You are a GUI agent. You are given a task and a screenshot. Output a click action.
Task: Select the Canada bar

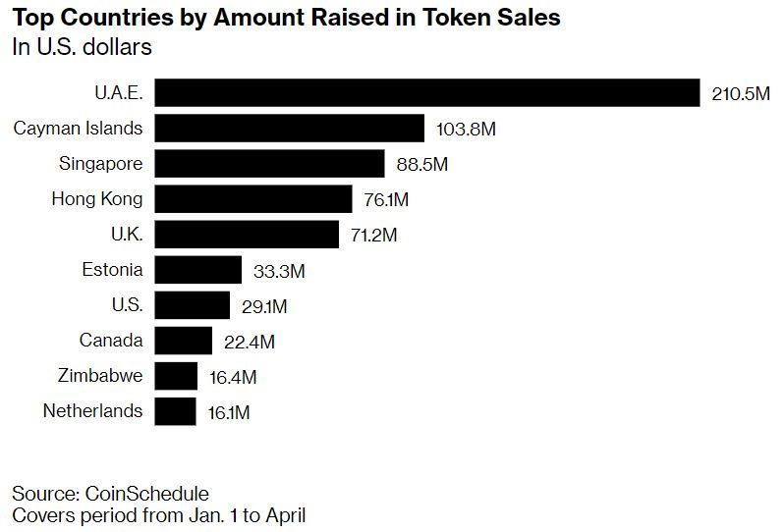183,341
